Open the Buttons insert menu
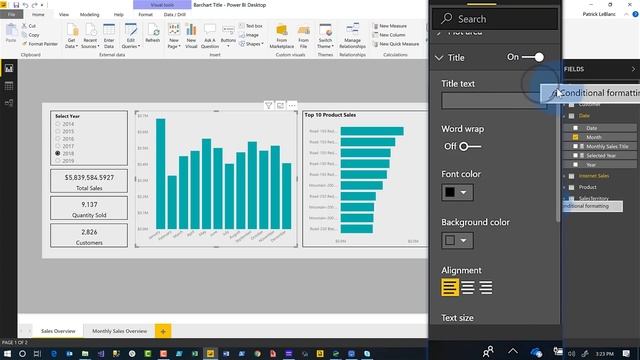This screenshot has width=640, height=360. coord(228,35)
